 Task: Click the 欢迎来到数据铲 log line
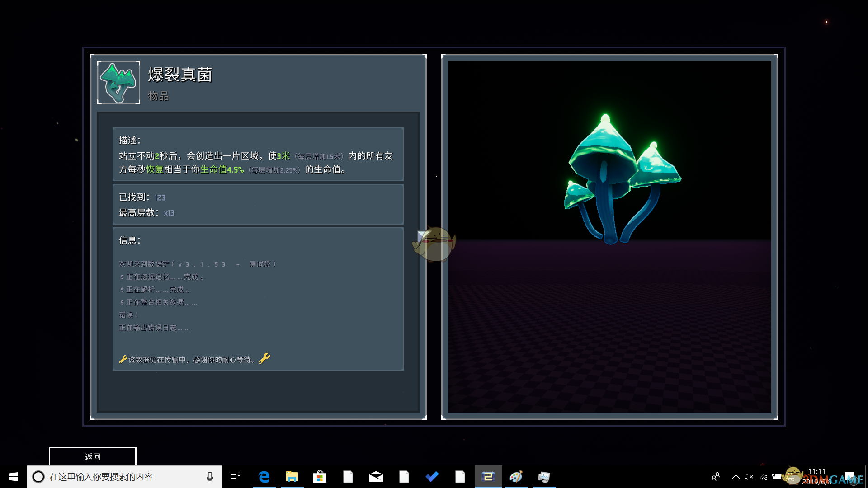click(x=197, y=264)
